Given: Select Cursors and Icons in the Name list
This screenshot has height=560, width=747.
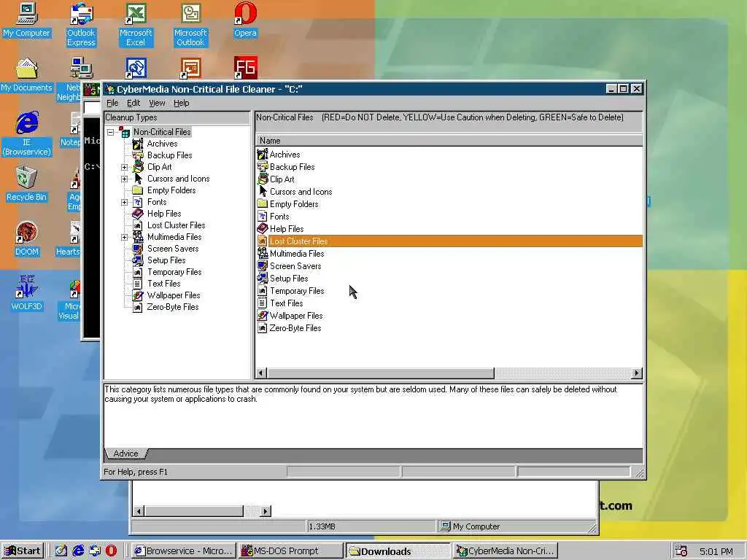Looking at the screenshot, I should coord(301,192).
